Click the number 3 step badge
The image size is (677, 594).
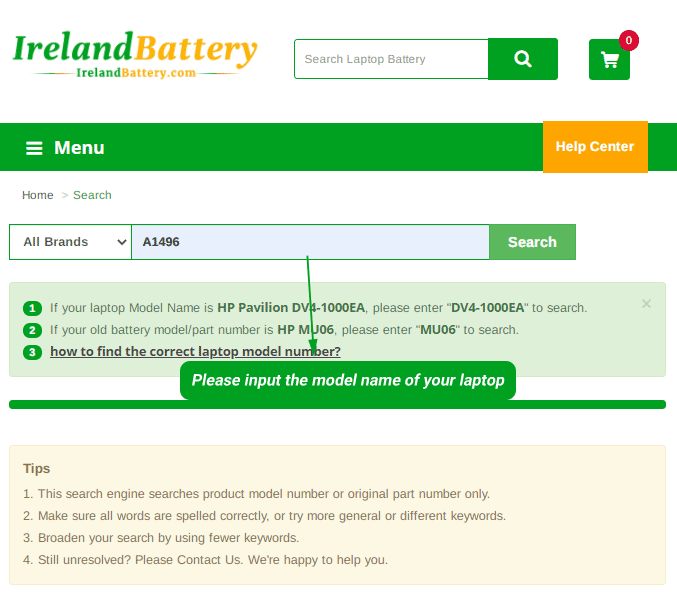coord(32,352)
